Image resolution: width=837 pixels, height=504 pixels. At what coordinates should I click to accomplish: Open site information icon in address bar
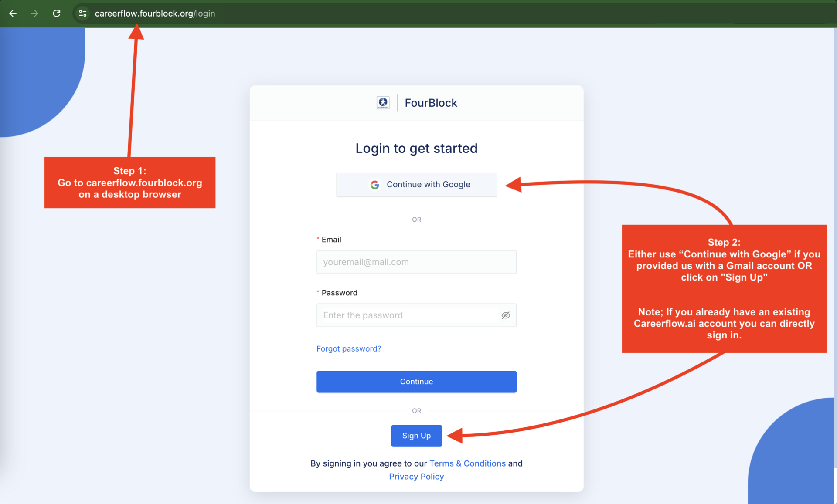coord(82,14)
